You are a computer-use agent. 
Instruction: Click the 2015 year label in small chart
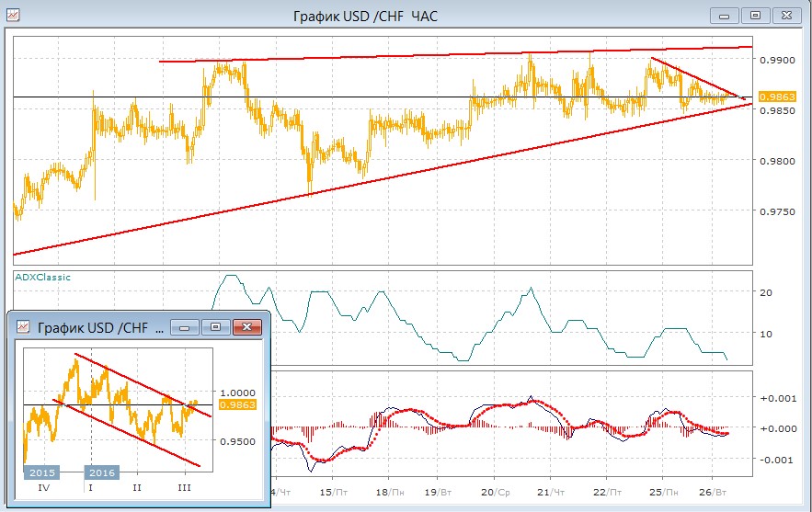42,472
